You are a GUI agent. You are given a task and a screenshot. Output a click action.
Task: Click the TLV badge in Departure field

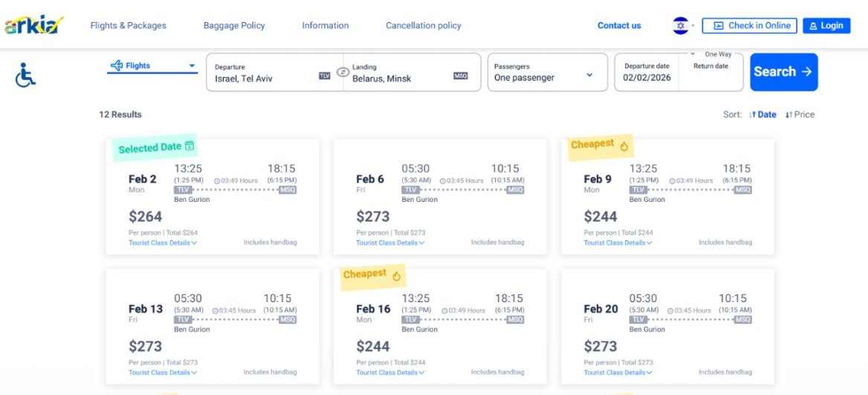coord(325,76)
